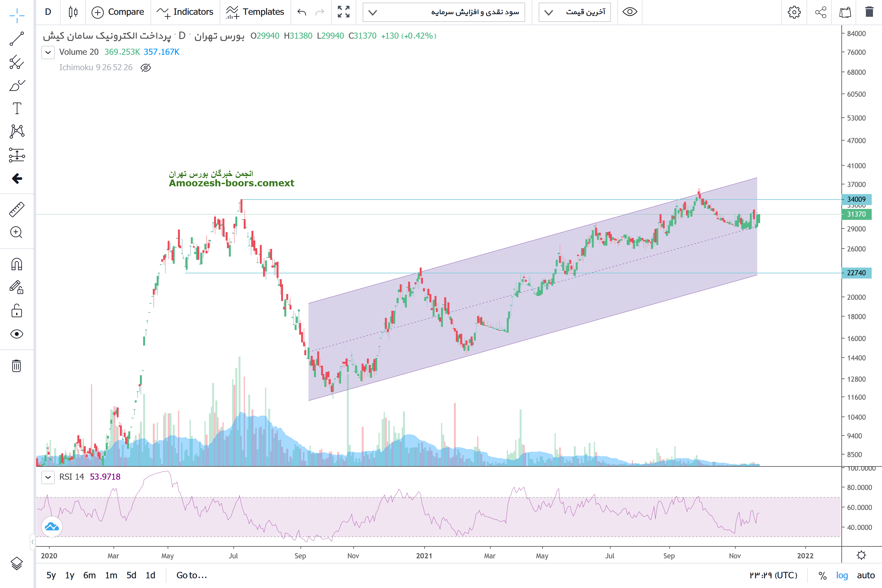Click the Go to... date field
The width and height of the screenshot is (882, 588).
[x=191, y=575]
